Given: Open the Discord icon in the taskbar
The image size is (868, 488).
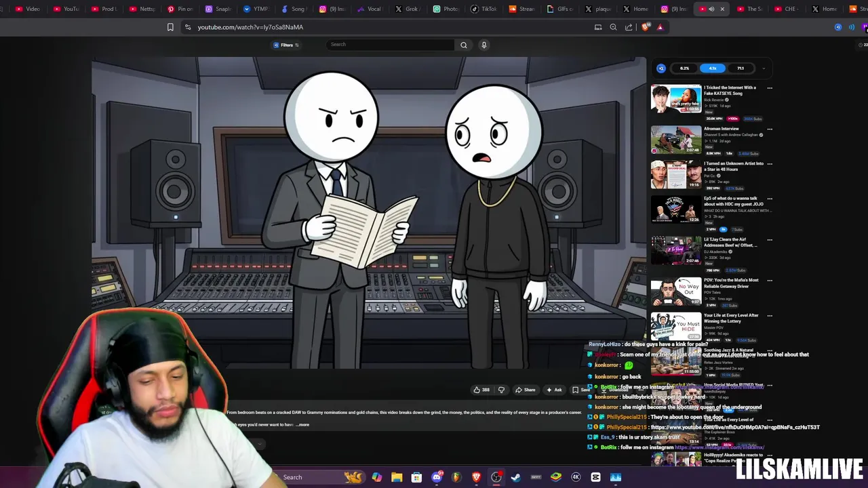Looking at the screenshot, I should pyautogui.click(x=437, y=477).
